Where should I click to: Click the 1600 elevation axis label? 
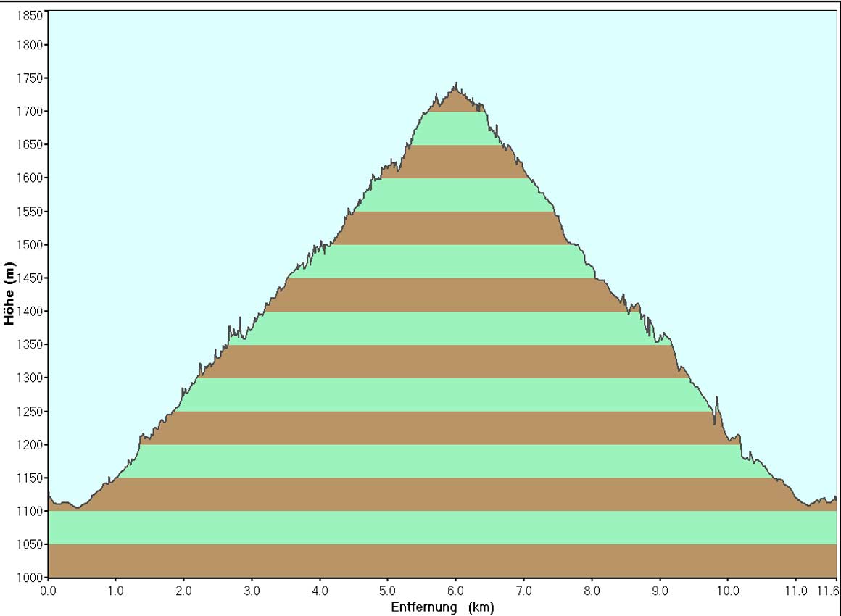29,178
